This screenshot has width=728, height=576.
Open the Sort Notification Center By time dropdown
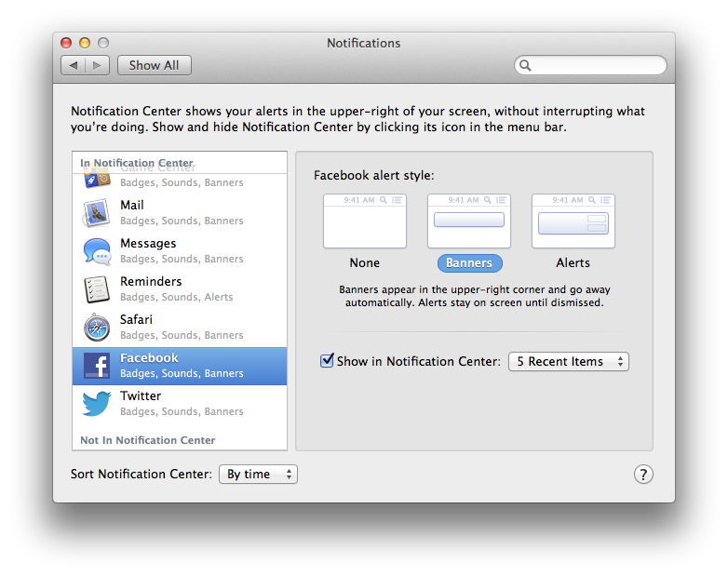[x=258, y=475]
